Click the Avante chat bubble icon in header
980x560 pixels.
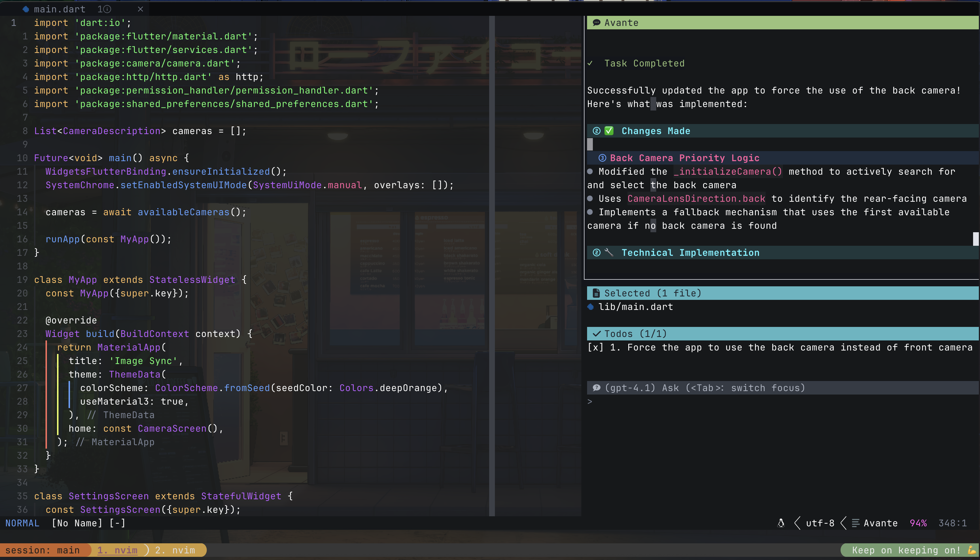[x=596, y=23]
